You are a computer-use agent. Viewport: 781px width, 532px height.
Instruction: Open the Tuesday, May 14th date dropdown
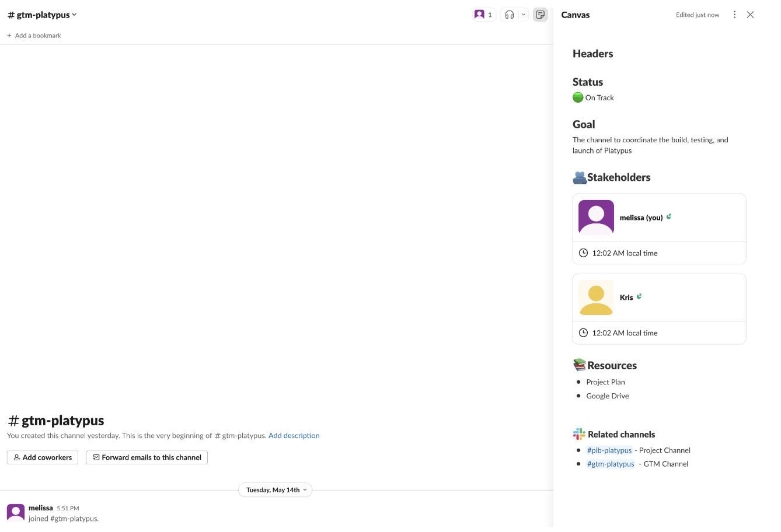pos(275,490)
